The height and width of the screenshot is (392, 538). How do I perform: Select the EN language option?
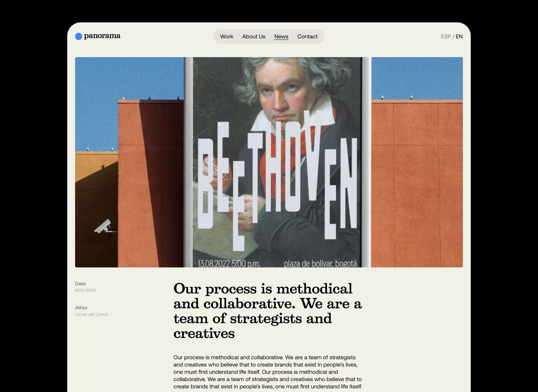[x=459, y=36]
